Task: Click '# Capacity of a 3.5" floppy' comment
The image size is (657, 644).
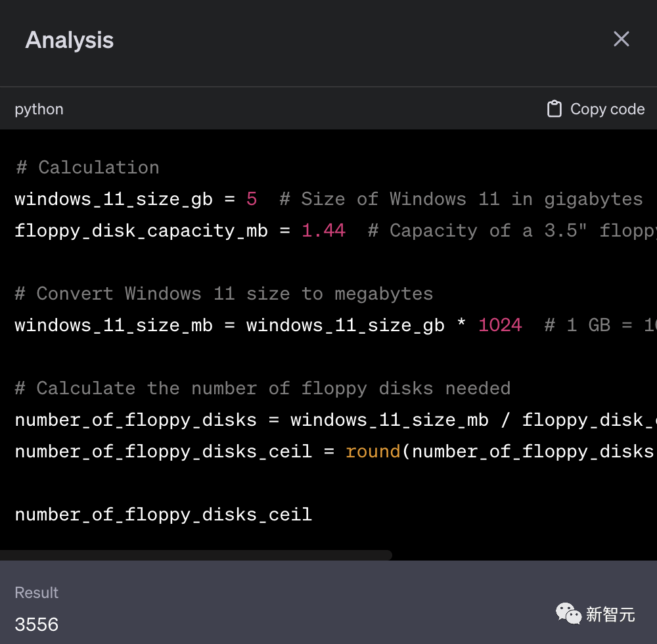Action: tap(512, 231)
